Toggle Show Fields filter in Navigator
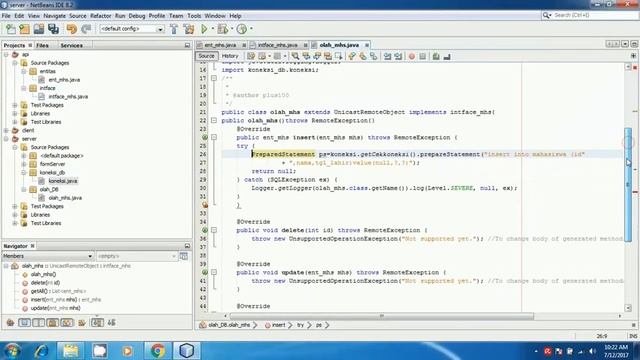640x360 pixels. (x=24, y=323)
